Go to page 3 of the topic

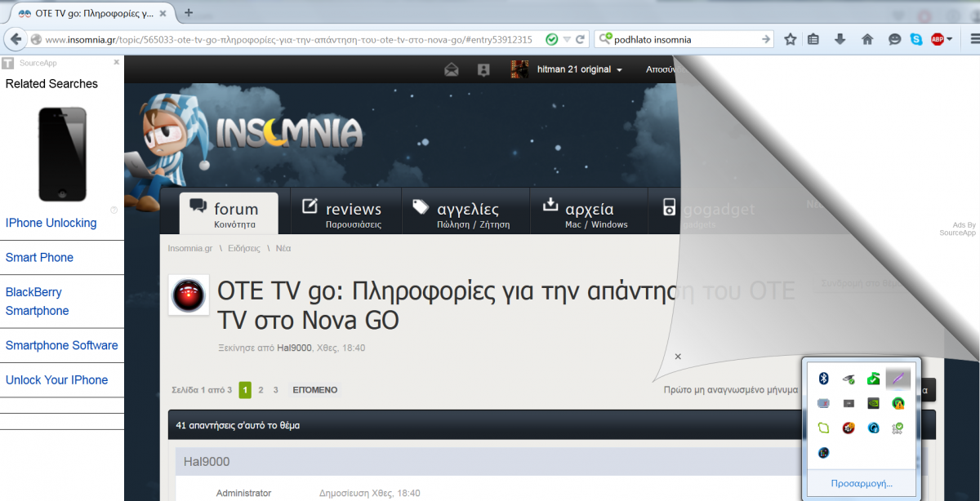click(x=276, y=390)
